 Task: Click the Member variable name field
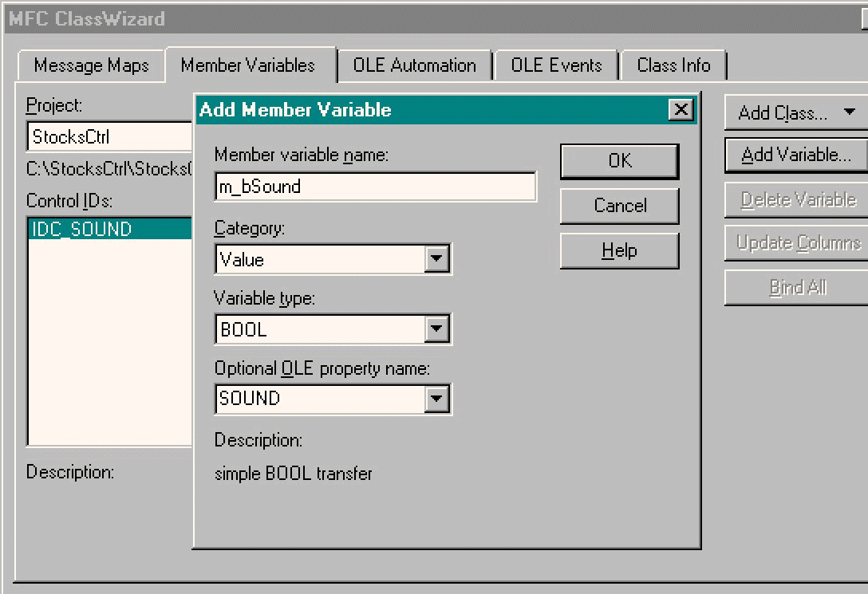point(375,187)
